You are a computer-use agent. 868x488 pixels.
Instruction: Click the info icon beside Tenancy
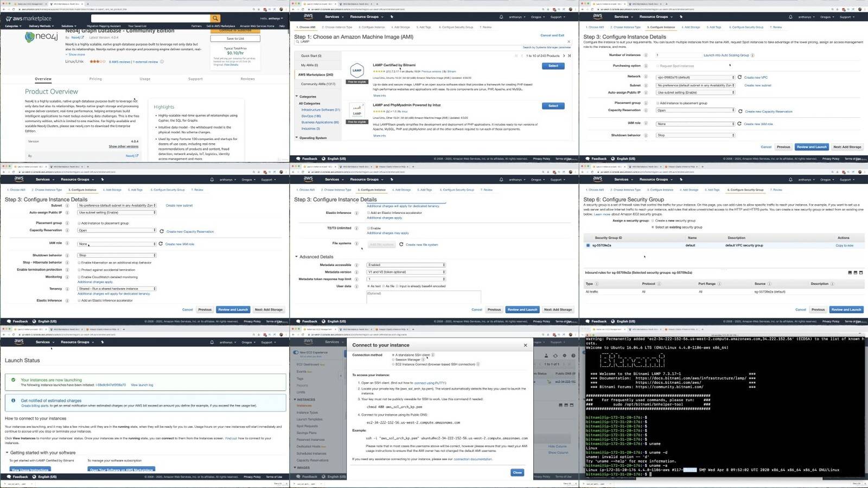tap(67, 289)
